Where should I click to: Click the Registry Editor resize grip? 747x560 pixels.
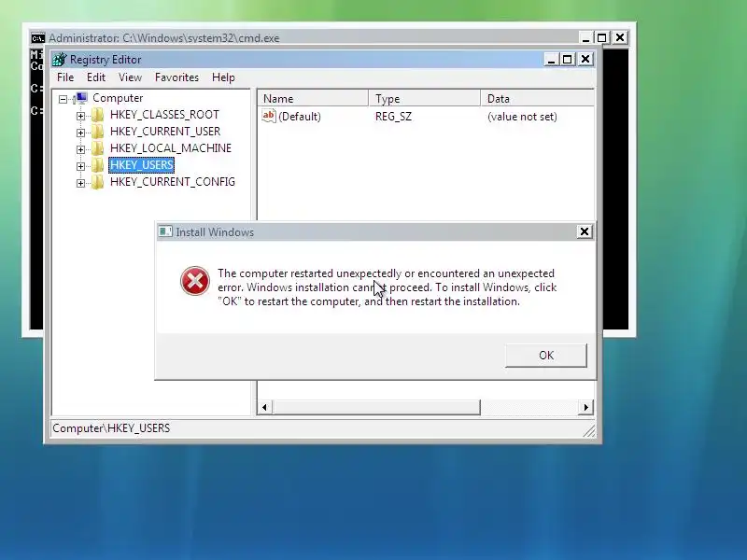coord(589,431)
